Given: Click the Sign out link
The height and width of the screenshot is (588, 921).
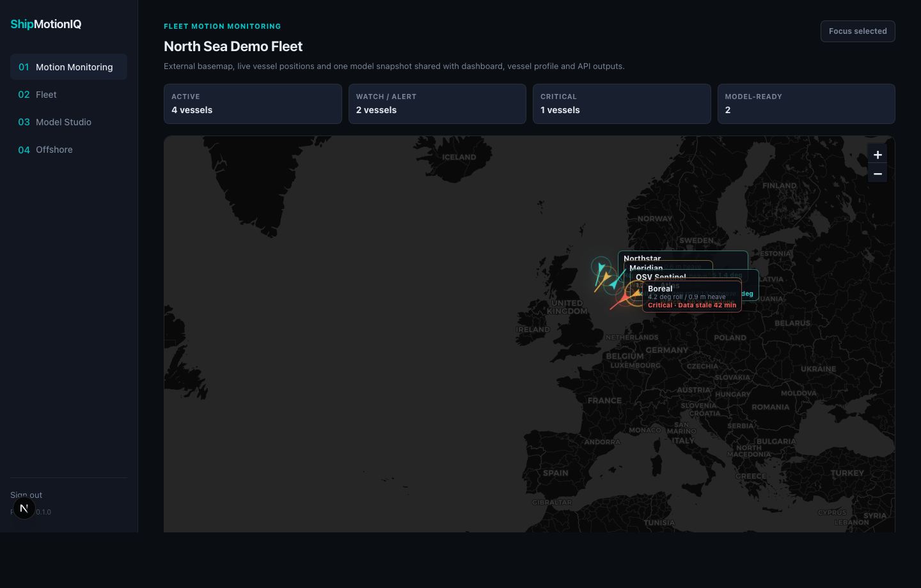Looking at the screenshot, I should [x=26, y=495].
